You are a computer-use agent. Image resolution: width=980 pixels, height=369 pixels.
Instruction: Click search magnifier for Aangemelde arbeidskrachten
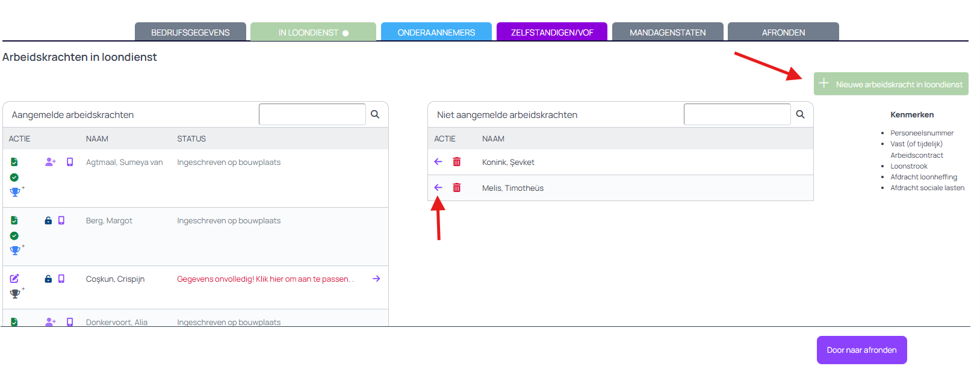[x=375, y=114]
